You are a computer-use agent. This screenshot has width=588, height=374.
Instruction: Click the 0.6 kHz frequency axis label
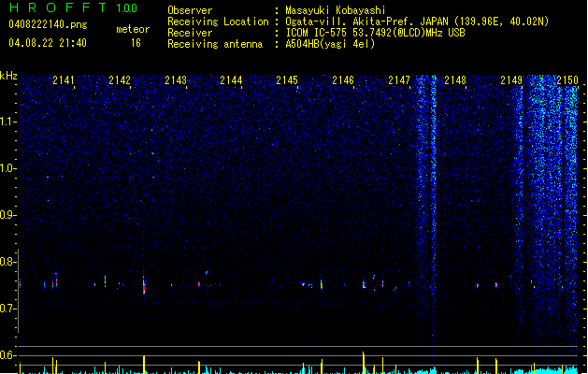coord(8,355)
